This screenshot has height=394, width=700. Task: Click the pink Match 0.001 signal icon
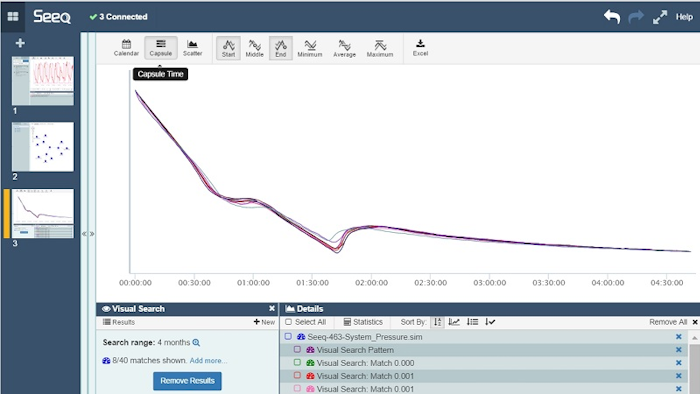point(310,389)
